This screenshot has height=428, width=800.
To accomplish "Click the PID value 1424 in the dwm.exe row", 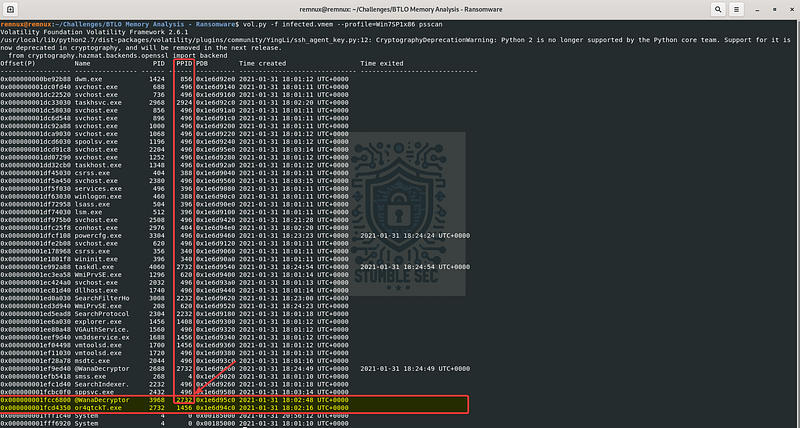I will tap(157, 79).
